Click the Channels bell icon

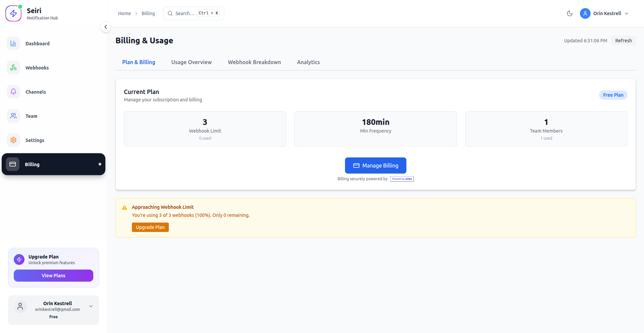pyautogui.click(x=13, y=92)
